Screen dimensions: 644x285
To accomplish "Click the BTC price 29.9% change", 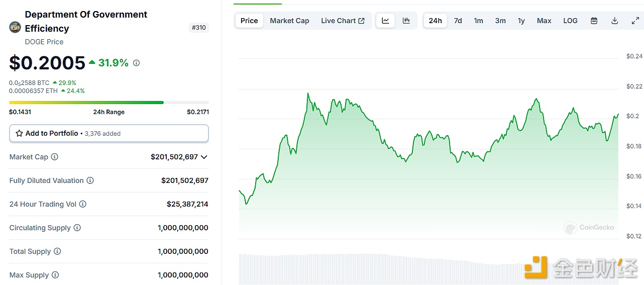I will click(x=64, y=82).
